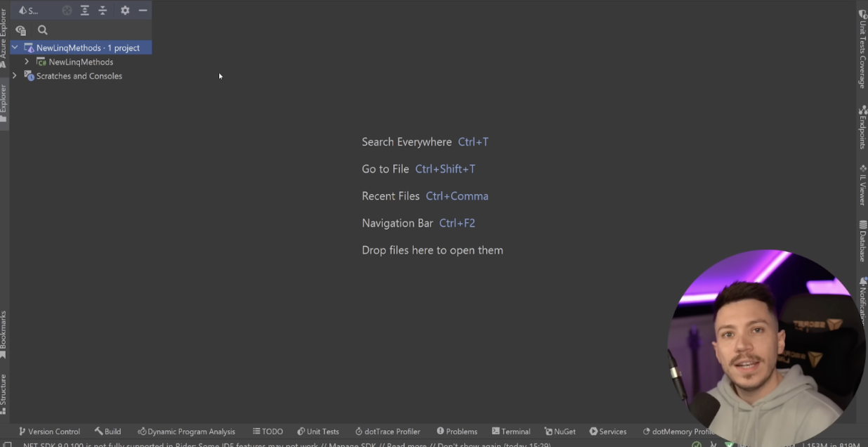Collapse the NewLinqMethods solution node

point(15,47)
